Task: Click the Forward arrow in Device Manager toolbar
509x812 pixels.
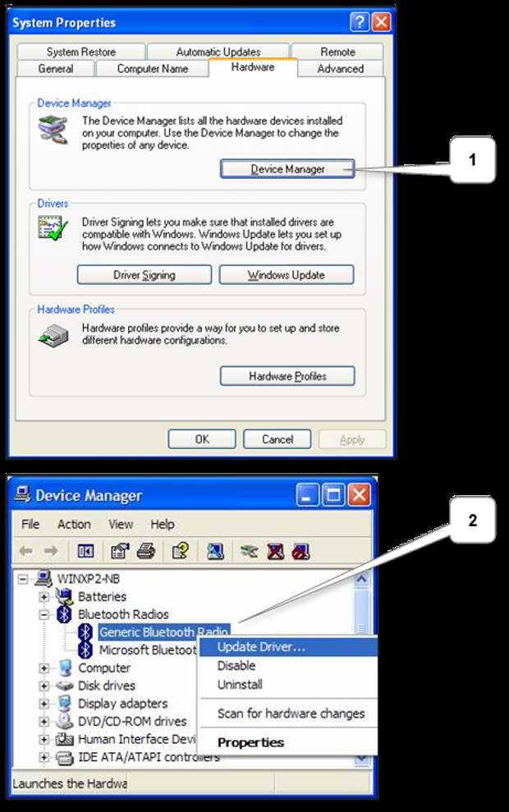Action: (51, 551)
